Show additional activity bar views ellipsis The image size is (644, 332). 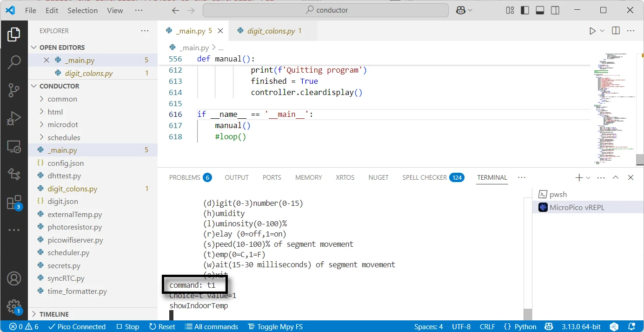(14, 230)
